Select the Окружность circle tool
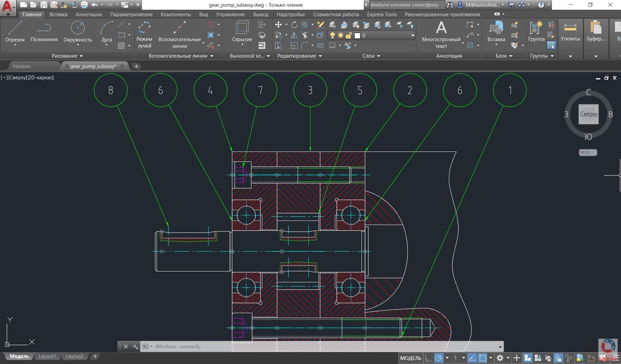 [x=78, y=32]
